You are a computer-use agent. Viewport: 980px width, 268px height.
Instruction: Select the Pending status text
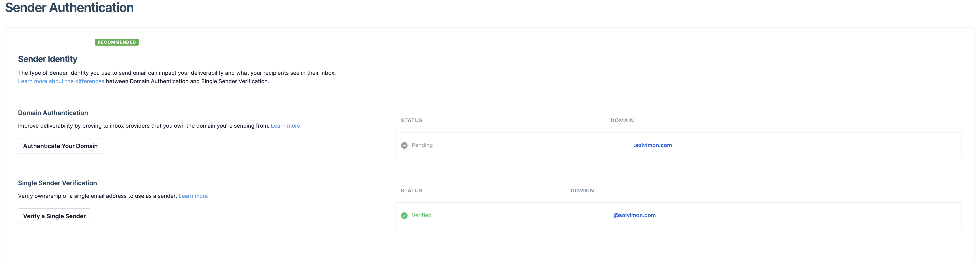[422, 145]
